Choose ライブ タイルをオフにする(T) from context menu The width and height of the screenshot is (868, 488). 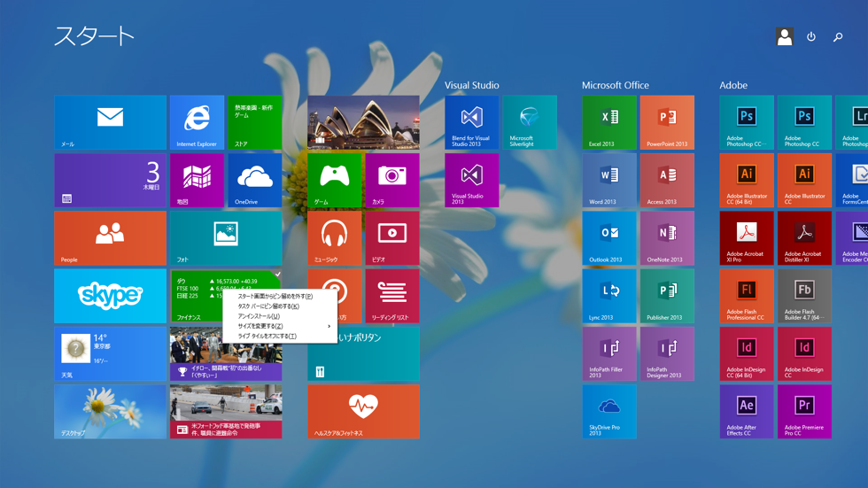point(280,336)
